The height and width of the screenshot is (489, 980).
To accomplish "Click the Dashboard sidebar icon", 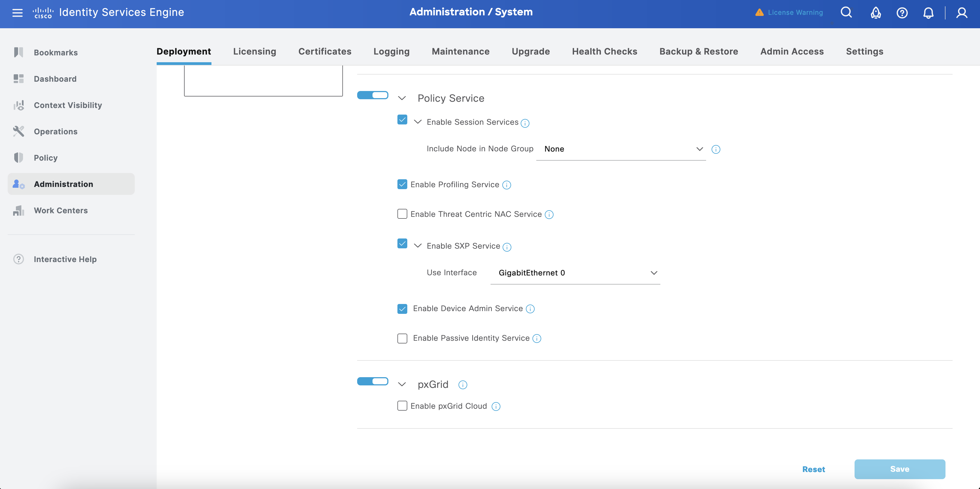I will (19, 78).
